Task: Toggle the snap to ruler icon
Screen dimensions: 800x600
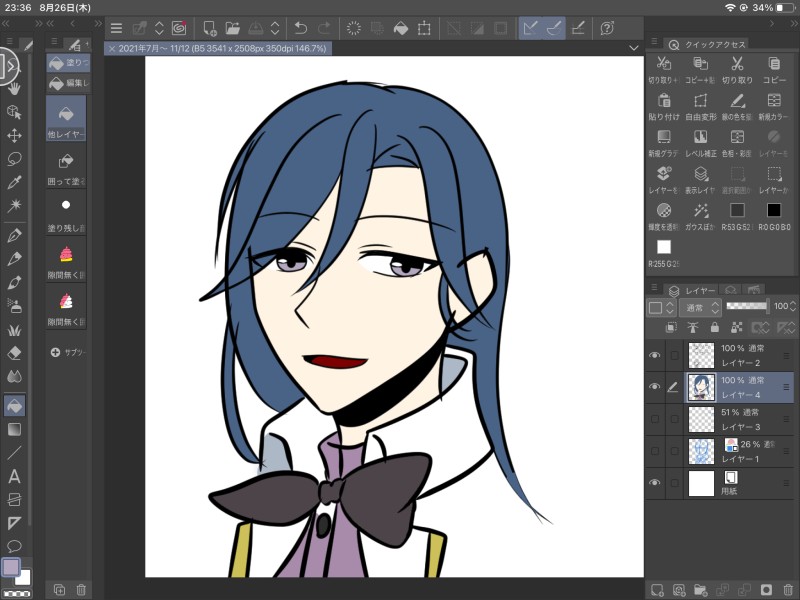Action: 531,28
